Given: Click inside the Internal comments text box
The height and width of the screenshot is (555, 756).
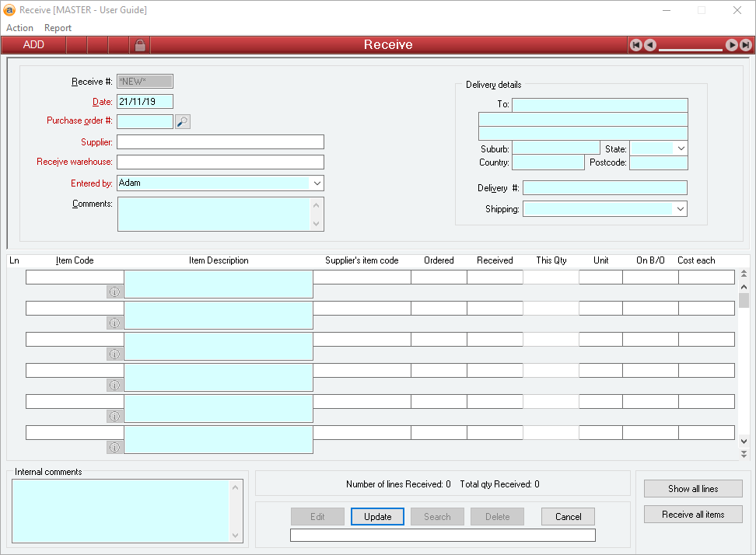Looking at the screenshot, I should (x=121, y=510).
